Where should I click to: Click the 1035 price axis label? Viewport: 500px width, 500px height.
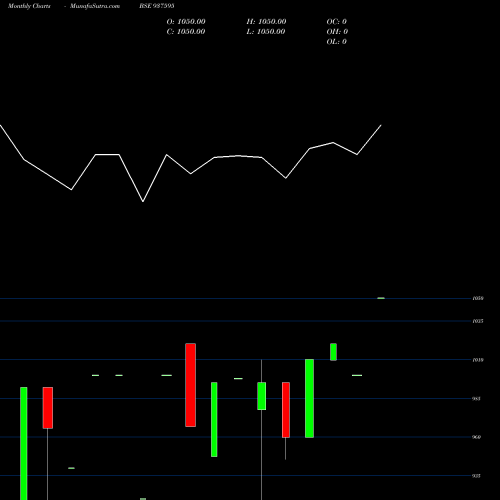pyautogui.click(x=478, y=321)
